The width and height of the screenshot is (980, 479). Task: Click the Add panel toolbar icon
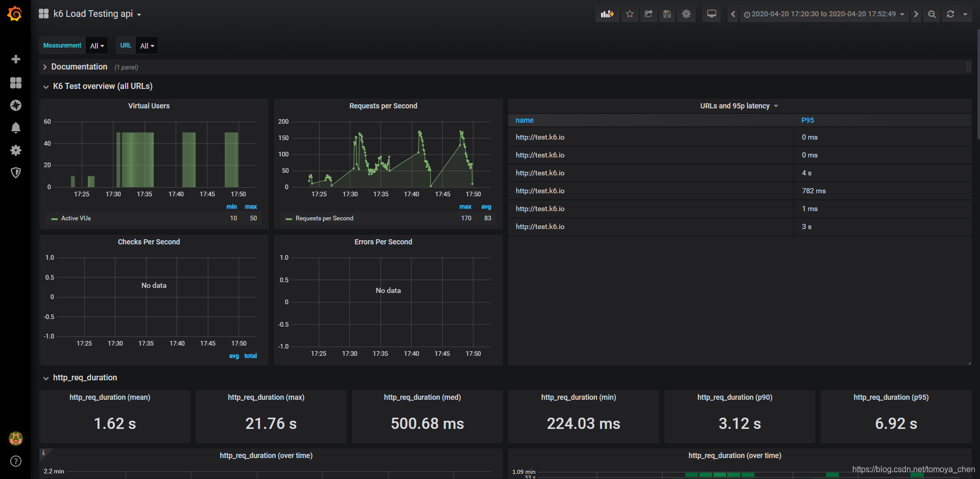pos(607,14)
